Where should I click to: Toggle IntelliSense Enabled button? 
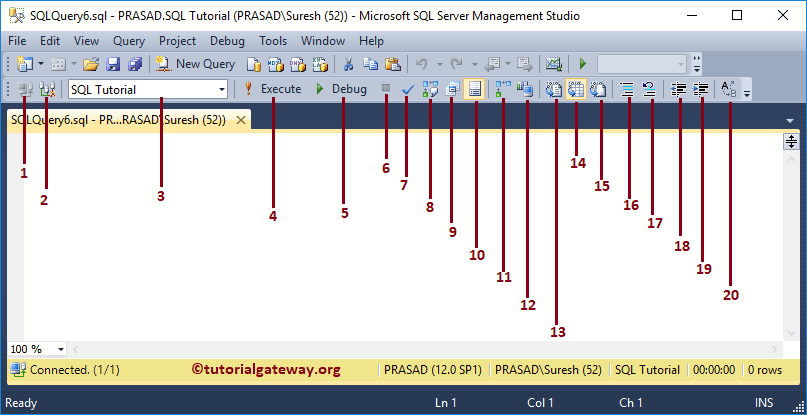tap(475, 90)
